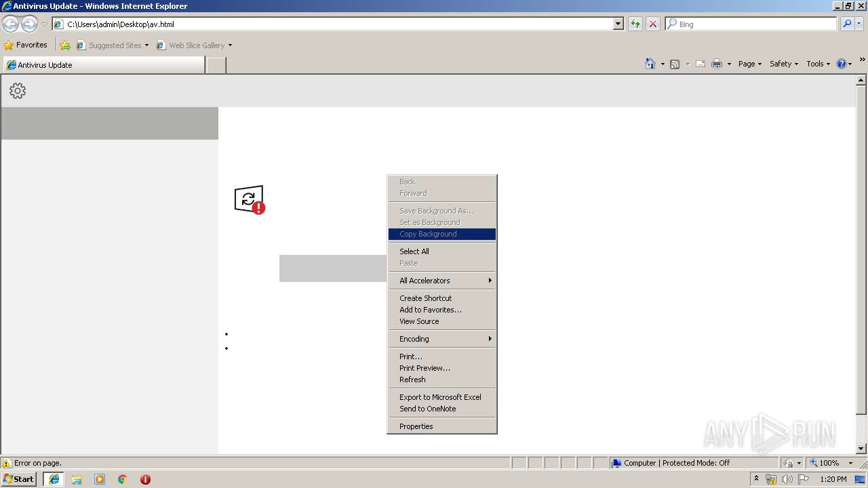Open the Favorites star button
This screenshot has width=868, height=488.
tap(26, 45)
